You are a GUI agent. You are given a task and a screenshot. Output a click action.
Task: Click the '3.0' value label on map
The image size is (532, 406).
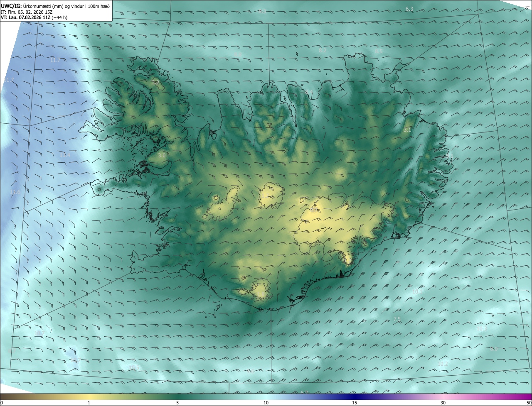pyautogui.click(x=162, y=155)
